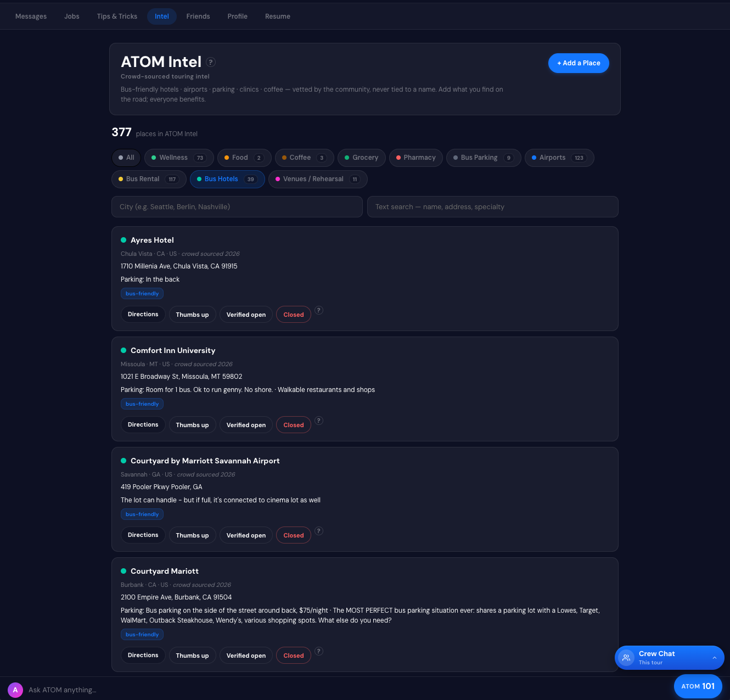Mark Courtyard Savannah Airport as Closed

[x=294, y=535]
